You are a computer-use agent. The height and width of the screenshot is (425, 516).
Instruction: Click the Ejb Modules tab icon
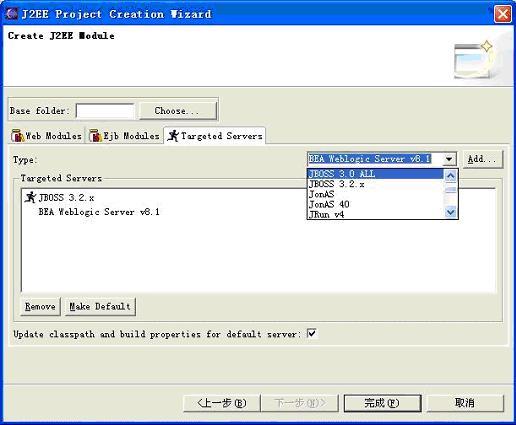coord(95,136)
